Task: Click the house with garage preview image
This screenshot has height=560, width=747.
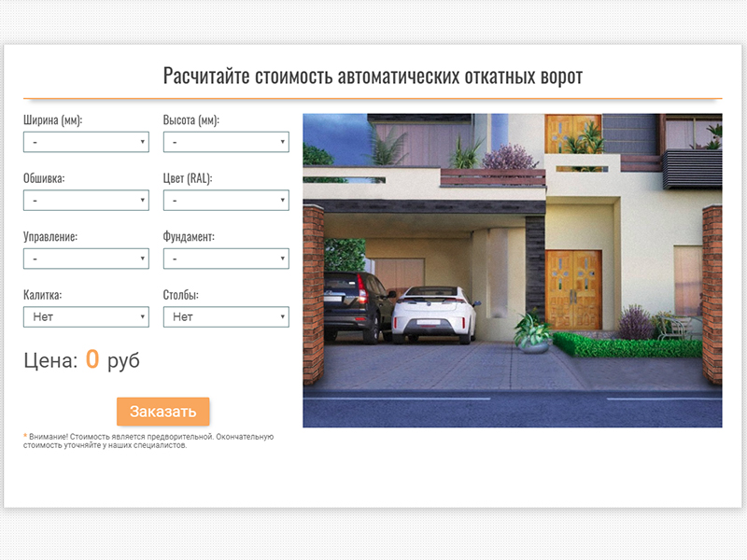Action: coord(512,271)
